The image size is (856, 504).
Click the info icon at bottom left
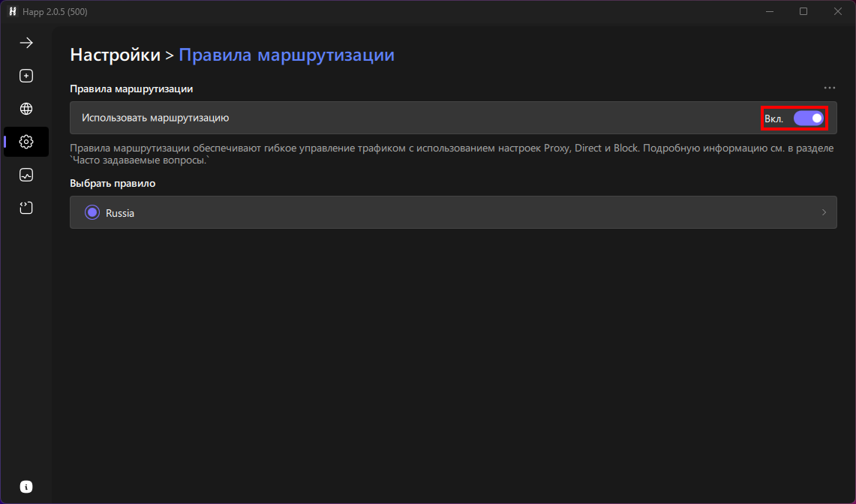[x=26, y=487]
